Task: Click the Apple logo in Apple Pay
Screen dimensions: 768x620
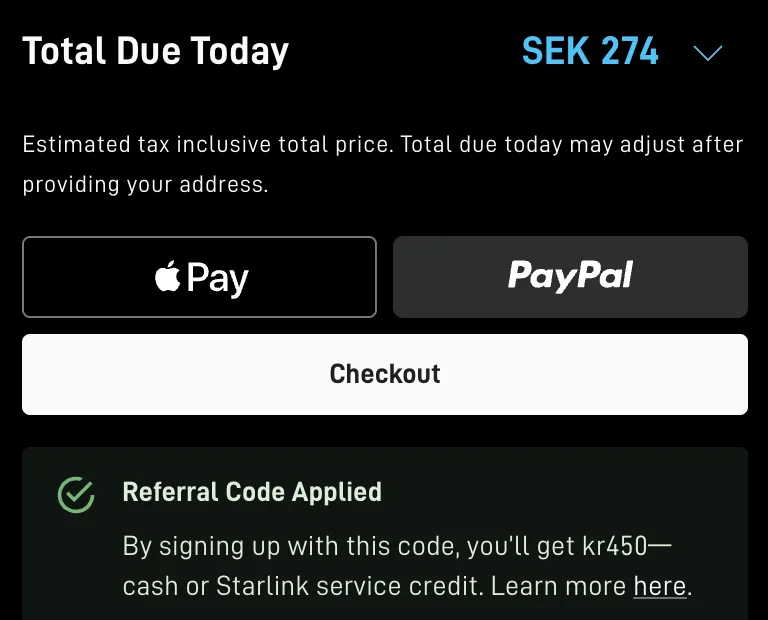Action: coord(168,276)
